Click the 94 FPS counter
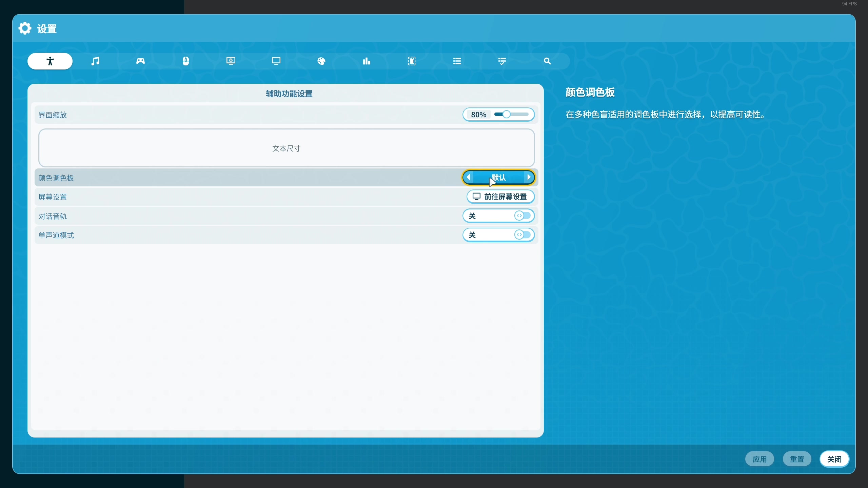This screenshot has height=488, width=868. pos(849,4)
